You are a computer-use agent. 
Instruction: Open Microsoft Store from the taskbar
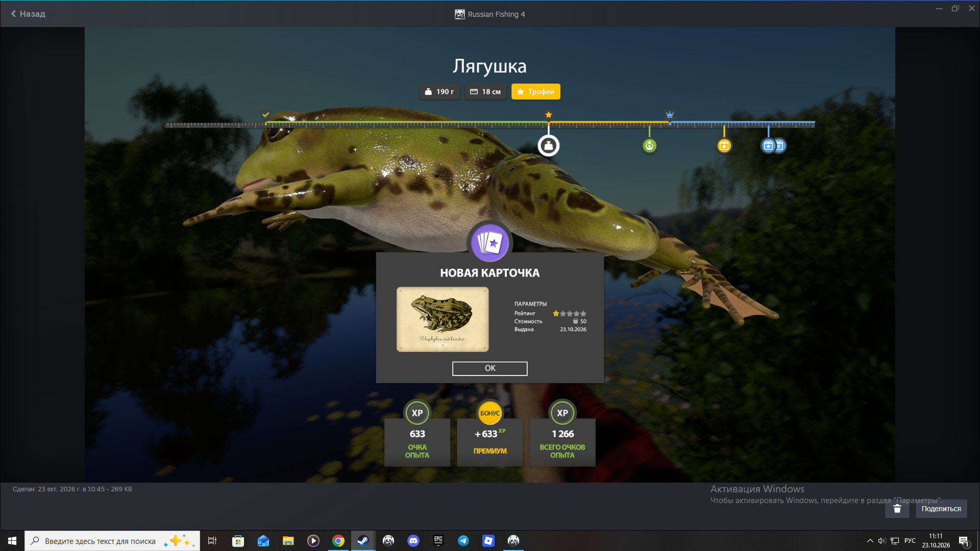click(238, 541)
